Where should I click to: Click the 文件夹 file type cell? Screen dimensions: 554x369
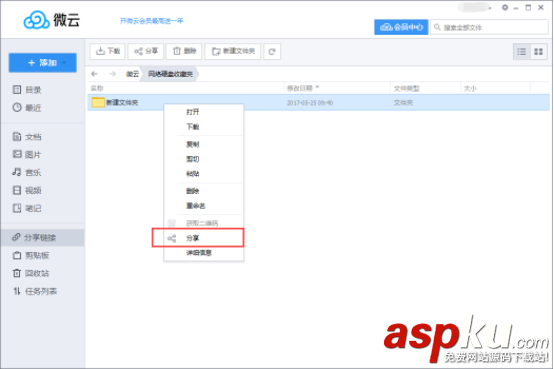[x=403, y=103]
